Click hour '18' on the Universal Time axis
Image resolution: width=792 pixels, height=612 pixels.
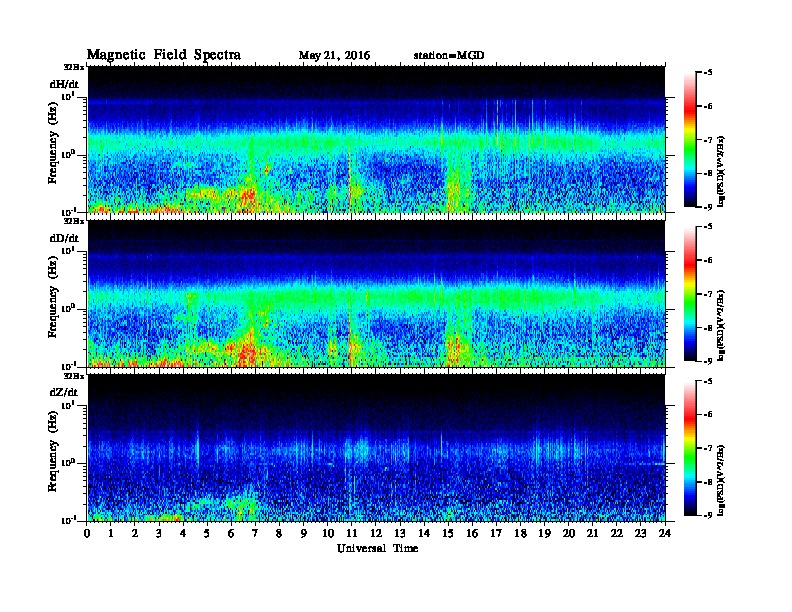pos(520,533)
